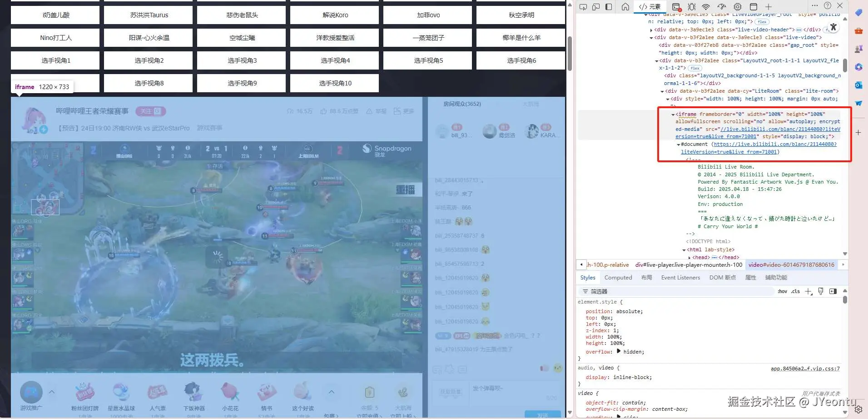Switch to the 元素 Elements tab
This screenshot has height=419, width=868.
(650, 7)
